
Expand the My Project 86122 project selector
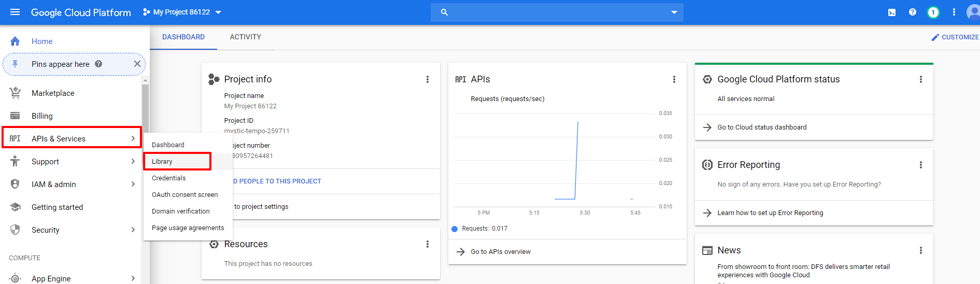click(x=182, y=12)
